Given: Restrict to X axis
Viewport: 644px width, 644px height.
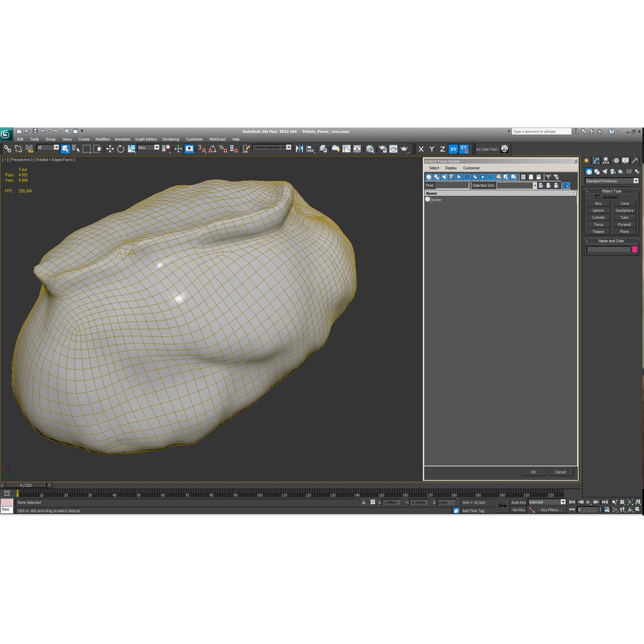Looking at the screenshot, I should [421, 149].
